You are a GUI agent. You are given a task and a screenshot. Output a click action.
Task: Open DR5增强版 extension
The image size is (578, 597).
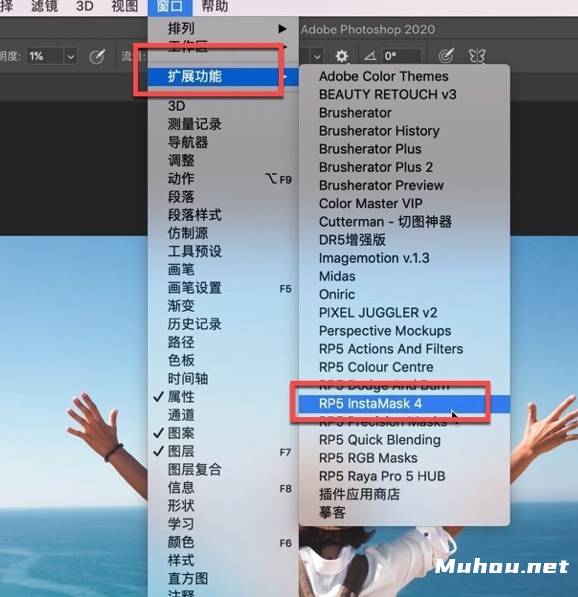[x=404, y=240]
